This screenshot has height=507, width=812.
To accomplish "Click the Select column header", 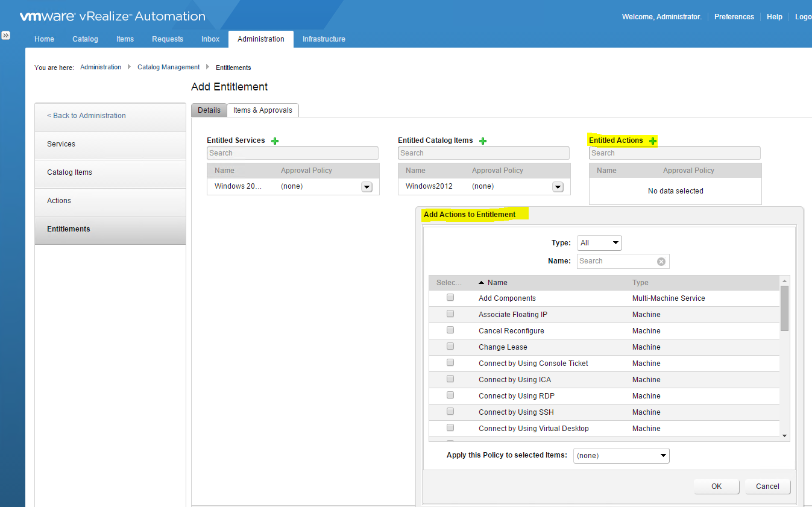I will (x=449, y=283).
